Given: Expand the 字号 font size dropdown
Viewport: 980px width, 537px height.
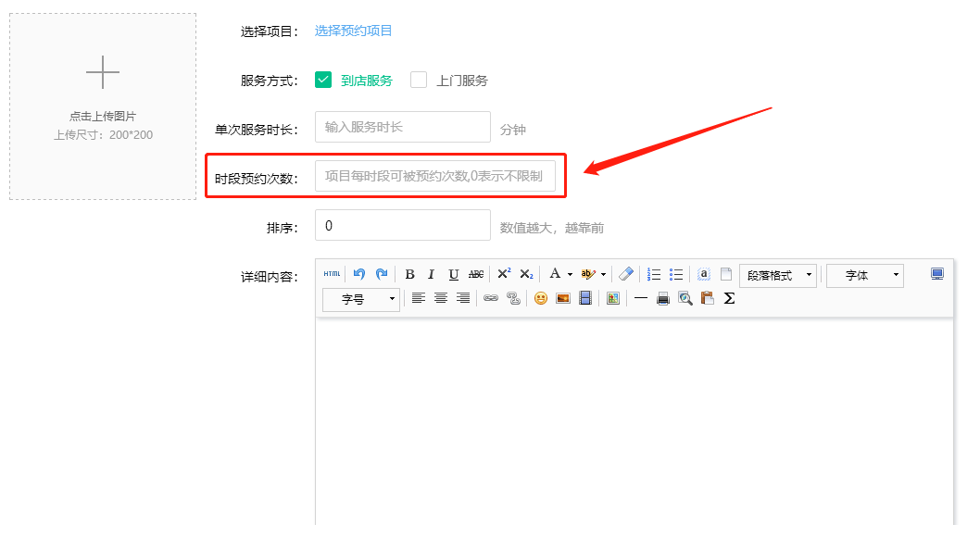Looking at the screenshot, I should 361,299.
